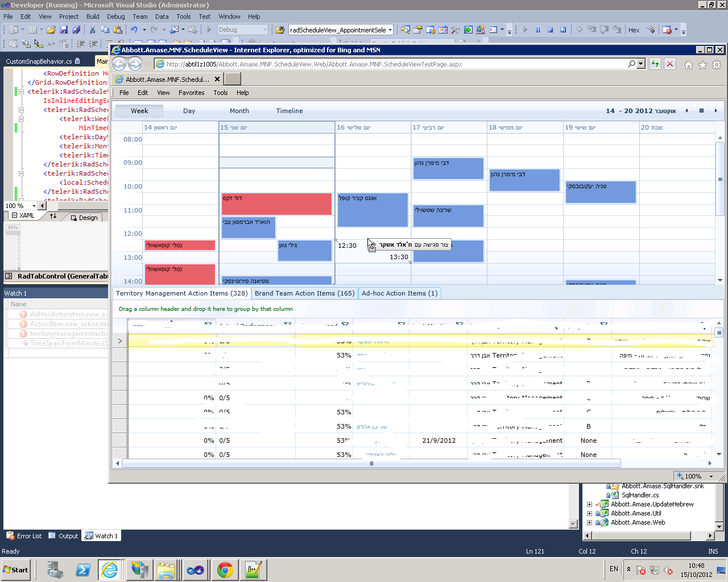Click Google Chrome icon in the taskbar
Image resolution: width=728 pixels, height=582 pixels.
[225, 569]
